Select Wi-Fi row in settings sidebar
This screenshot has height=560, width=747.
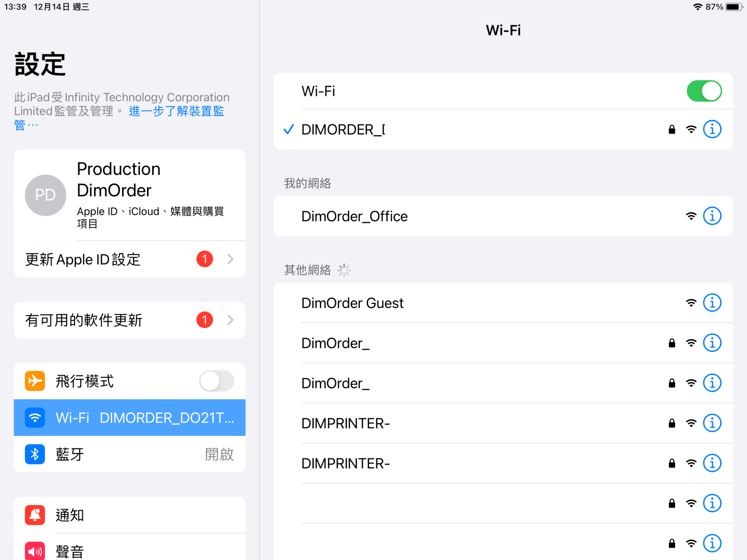129,417
